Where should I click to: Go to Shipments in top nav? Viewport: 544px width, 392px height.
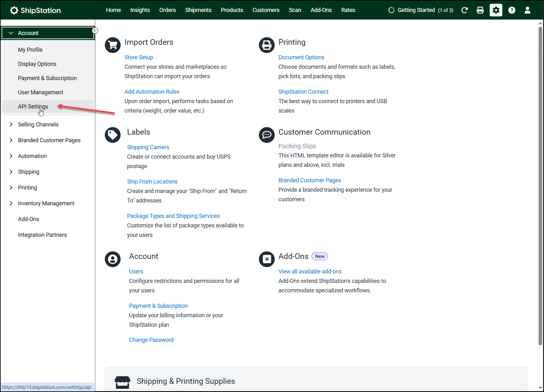(x=198, y=10)
